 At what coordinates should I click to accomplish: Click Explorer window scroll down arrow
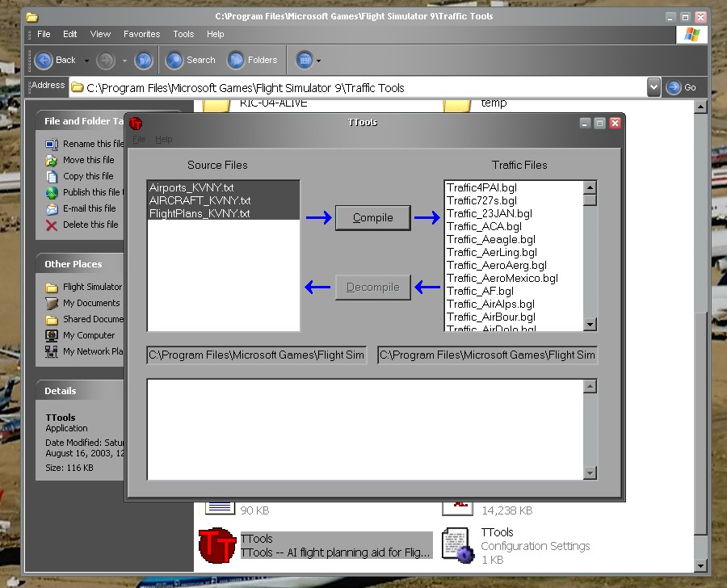(x=700, y=565)
